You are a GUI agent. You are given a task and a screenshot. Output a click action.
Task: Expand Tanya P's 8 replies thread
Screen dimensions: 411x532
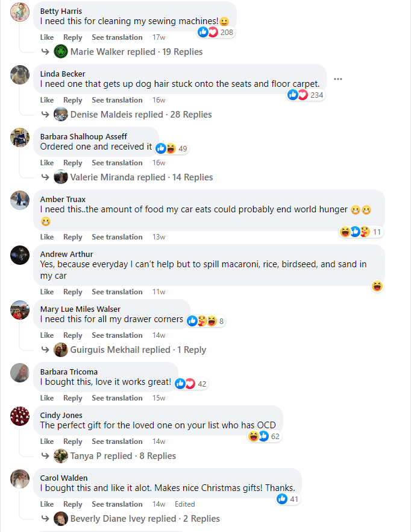point(123,456)
